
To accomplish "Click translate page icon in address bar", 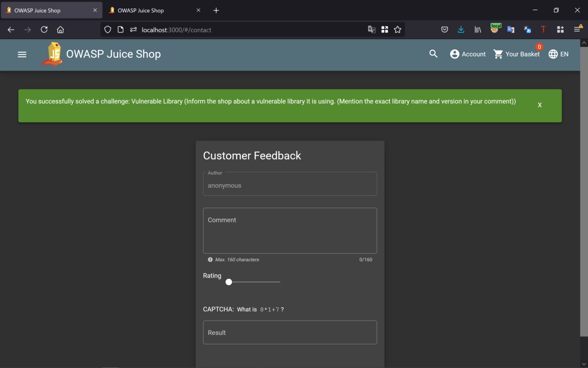I will pyautogui.click(x=372, y=29).
